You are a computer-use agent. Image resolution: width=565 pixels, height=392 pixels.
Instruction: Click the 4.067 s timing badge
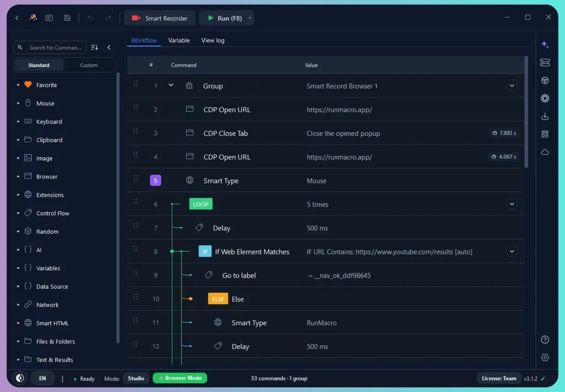(505, 156)
